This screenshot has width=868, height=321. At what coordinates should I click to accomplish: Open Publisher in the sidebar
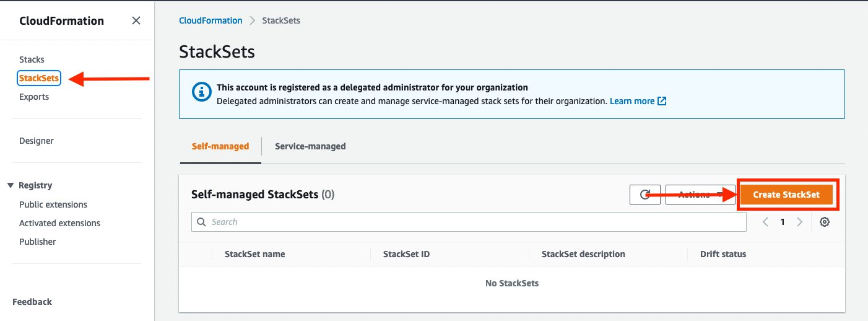(x=38, y=242)
